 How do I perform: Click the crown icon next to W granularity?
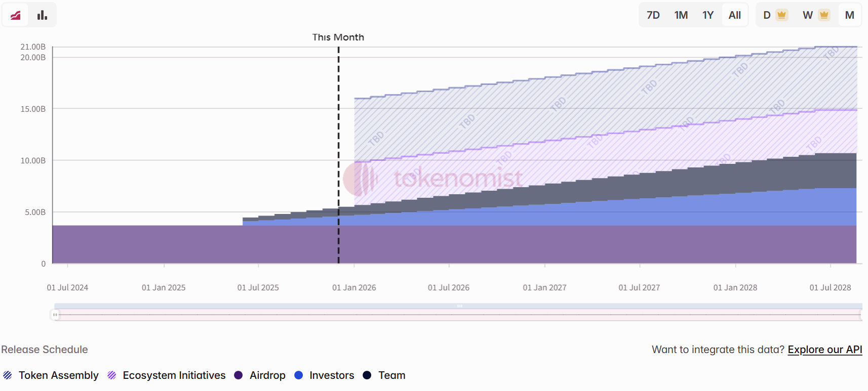(823, 14)
